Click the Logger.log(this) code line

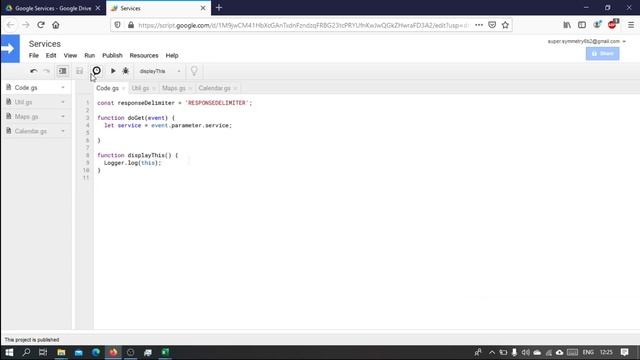(132, 163)
